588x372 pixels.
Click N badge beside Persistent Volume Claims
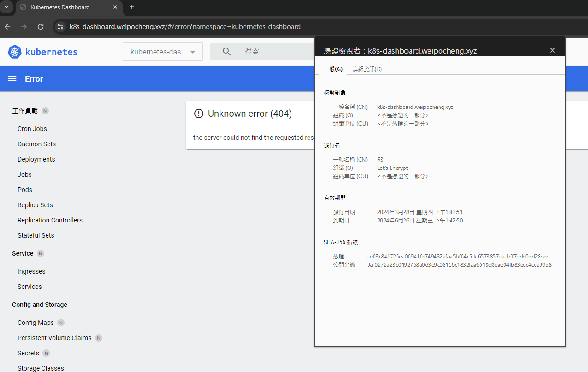(99, 338)
